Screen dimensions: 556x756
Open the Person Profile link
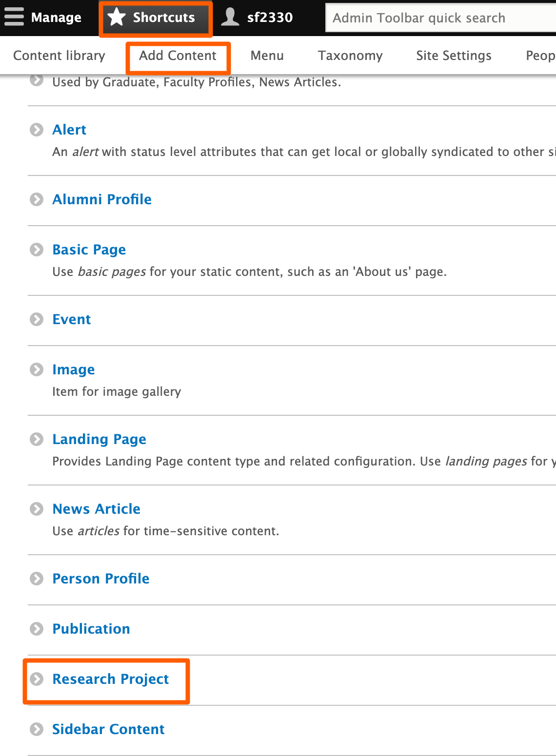point(100,579)
